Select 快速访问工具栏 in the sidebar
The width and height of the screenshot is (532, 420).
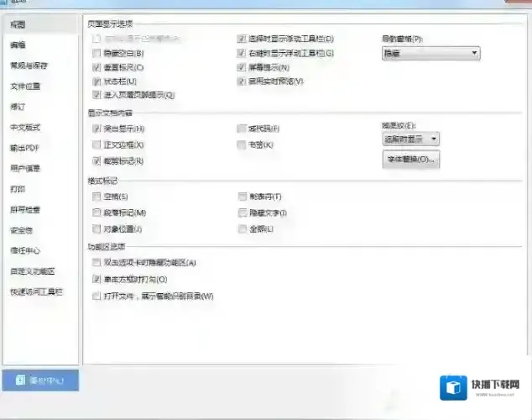[36, 291]
